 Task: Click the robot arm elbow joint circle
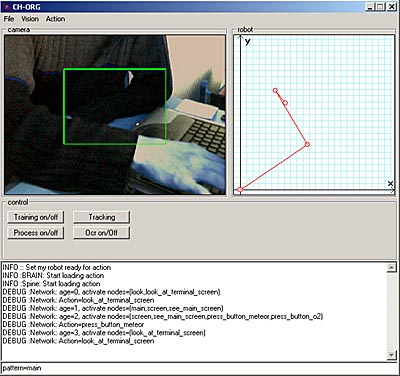[x=307, y=144]
